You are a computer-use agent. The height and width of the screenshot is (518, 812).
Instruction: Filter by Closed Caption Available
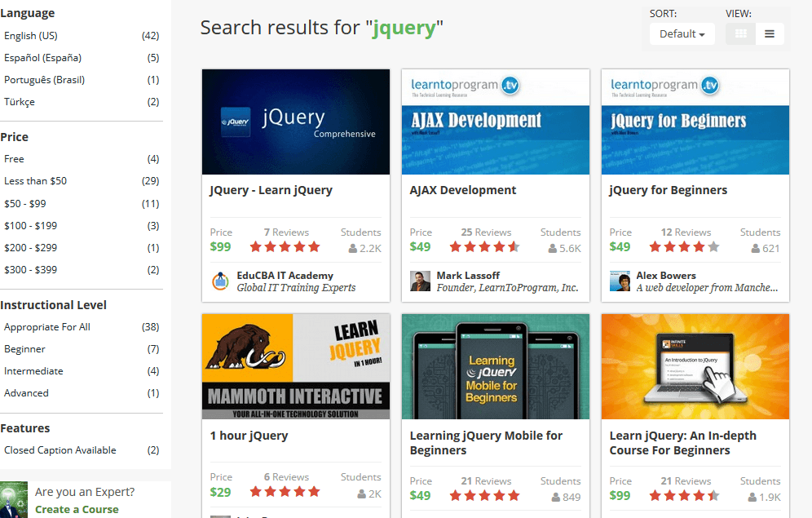pyautogui.click(x=82, y=450)
